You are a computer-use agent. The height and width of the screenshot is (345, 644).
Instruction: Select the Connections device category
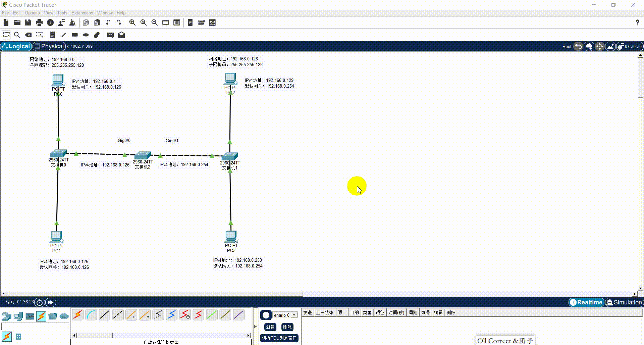tap(41, 316)
